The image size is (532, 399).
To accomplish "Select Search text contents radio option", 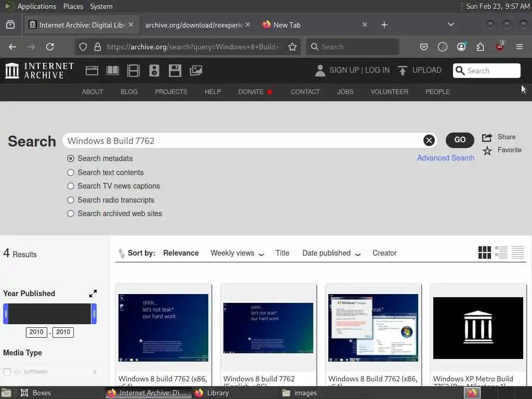I will (71, 172).
